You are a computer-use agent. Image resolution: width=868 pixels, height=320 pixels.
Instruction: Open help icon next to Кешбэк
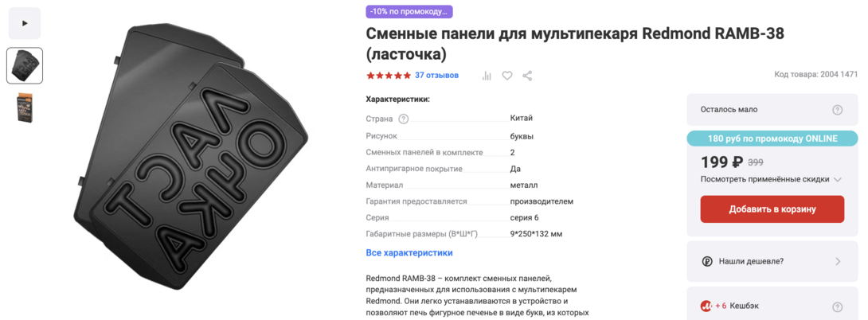(838, 306)
